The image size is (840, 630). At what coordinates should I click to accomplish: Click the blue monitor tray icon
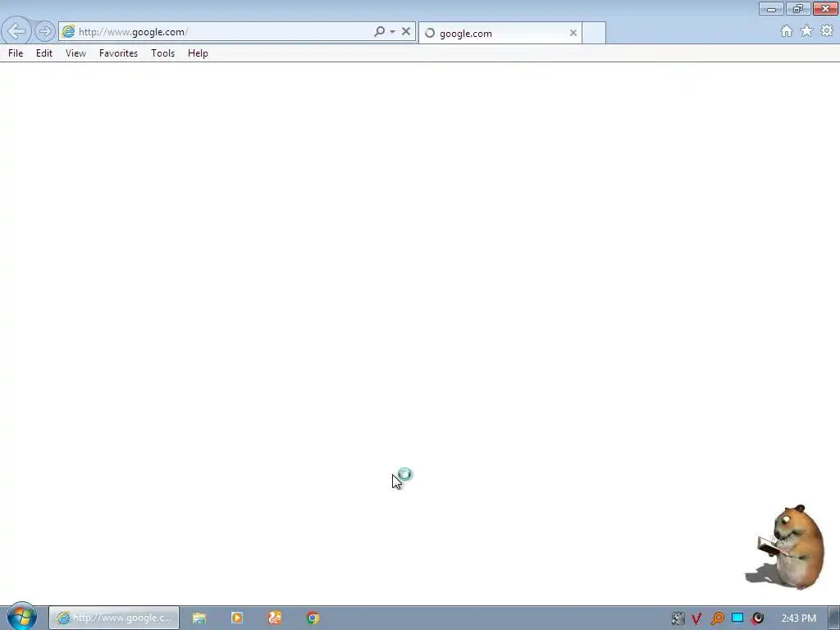tap(737, 619)
